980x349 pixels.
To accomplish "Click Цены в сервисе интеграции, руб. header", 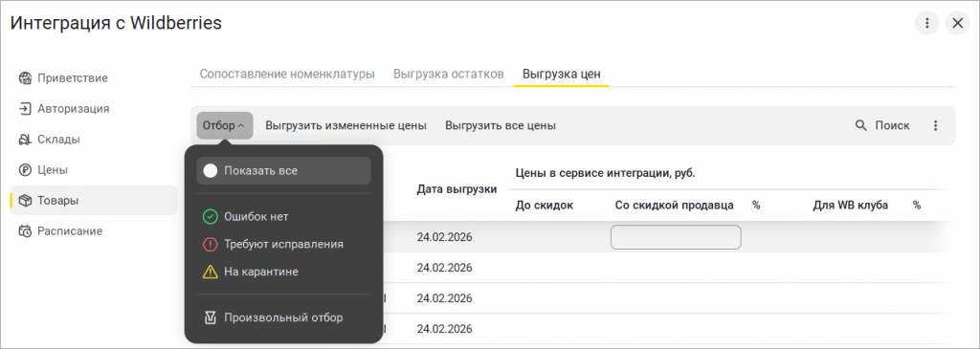I will click(x=605, y=174).
